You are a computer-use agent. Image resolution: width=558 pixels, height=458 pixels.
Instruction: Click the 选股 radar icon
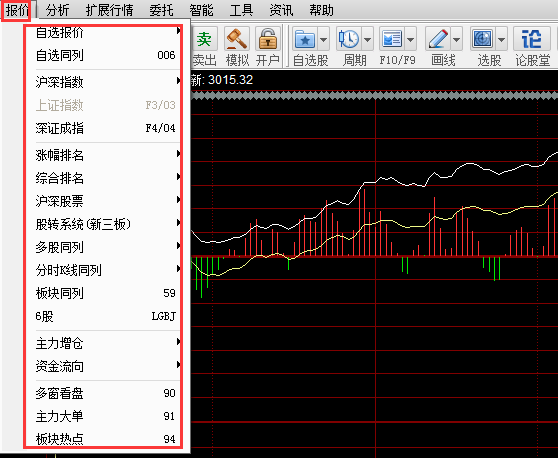[x=483, y=39]
